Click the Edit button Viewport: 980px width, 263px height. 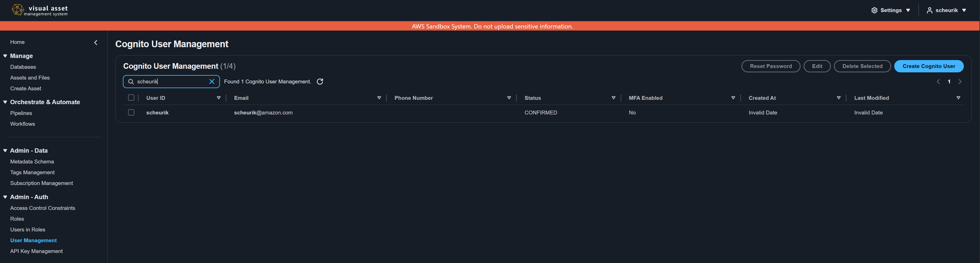(x=817, y=66)
